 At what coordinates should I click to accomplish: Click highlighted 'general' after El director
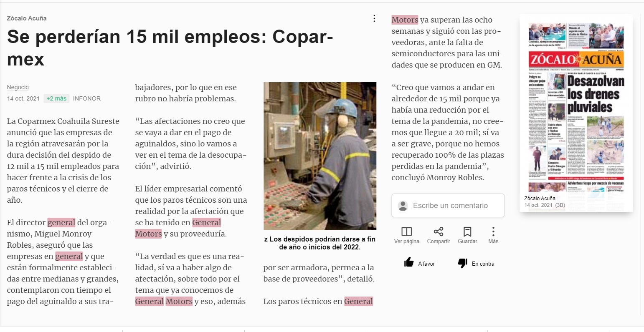pos(61,222)
